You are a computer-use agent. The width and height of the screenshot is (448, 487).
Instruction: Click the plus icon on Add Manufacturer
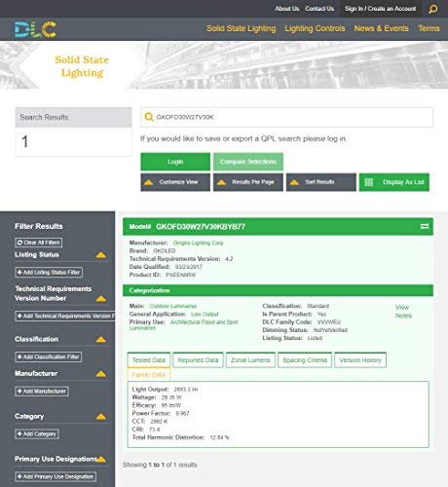point(19,392)
